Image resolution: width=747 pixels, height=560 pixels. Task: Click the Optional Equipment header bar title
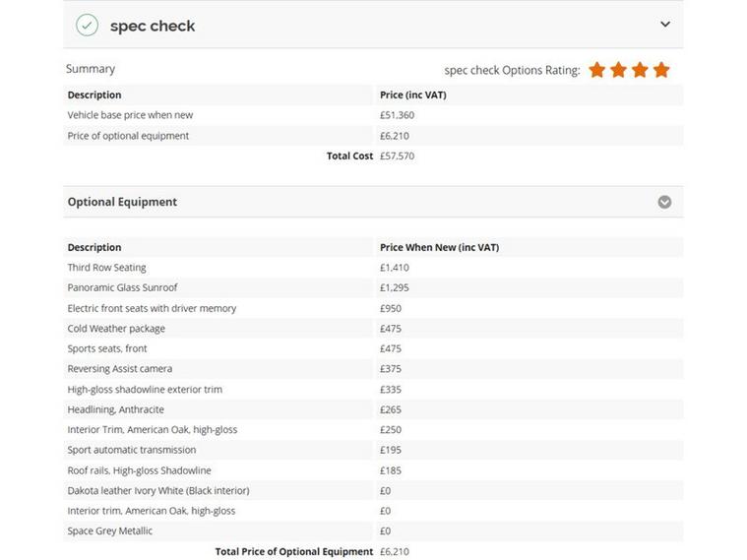(122, 202)
